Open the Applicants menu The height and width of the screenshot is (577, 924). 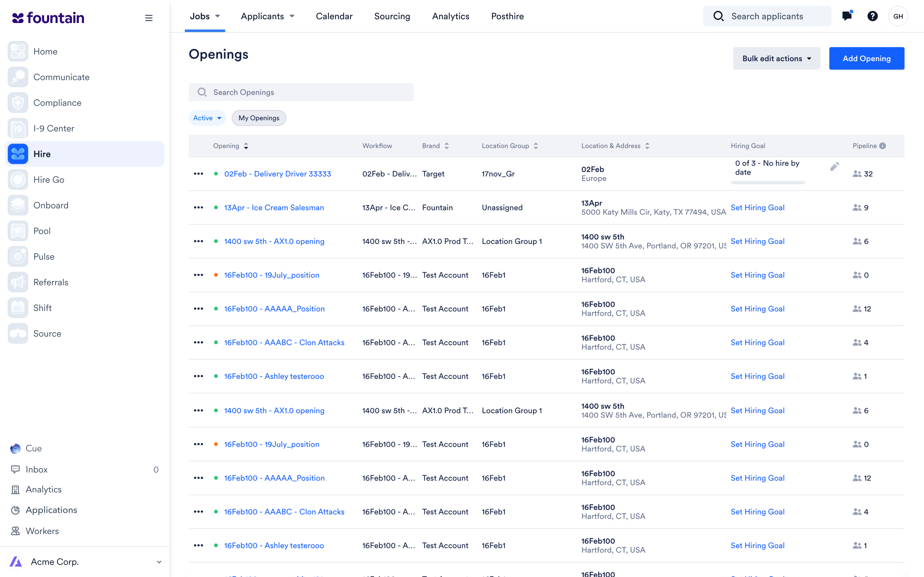[x=267, y=16]
